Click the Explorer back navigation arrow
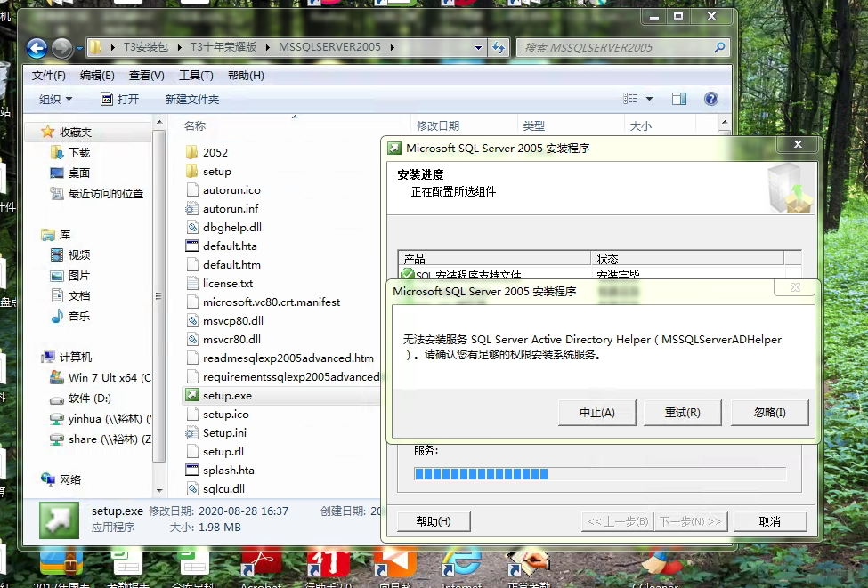Screen dimensions: 868x588 [x=37, y=49]
